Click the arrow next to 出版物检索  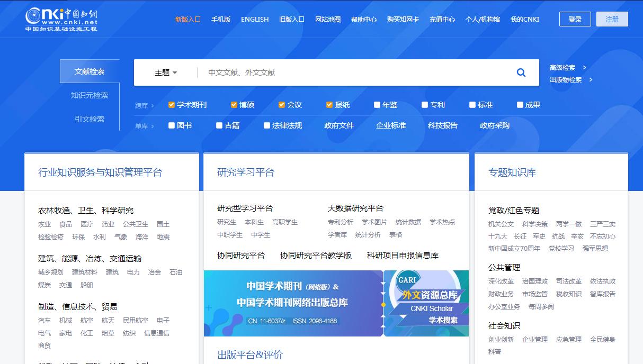point(591,80)
